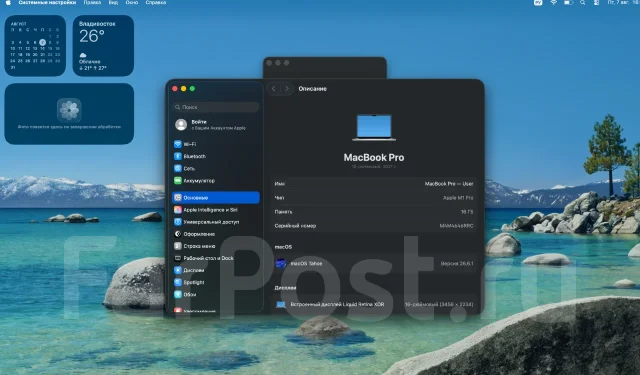Open Рабочий стол и Dock settings
This screenshot has width=640, height=375.
coord(216,258)
